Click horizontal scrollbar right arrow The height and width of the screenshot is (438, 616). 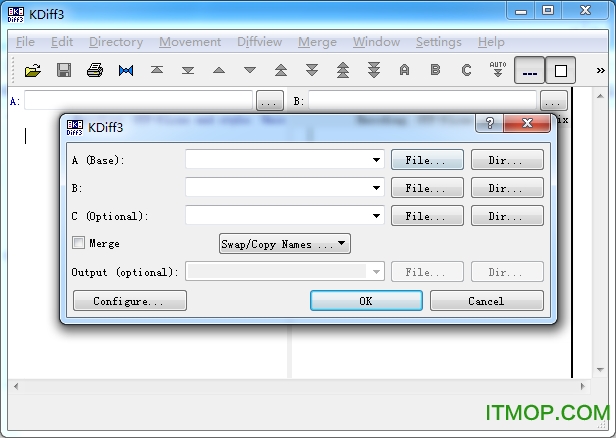tap(583, 386)
